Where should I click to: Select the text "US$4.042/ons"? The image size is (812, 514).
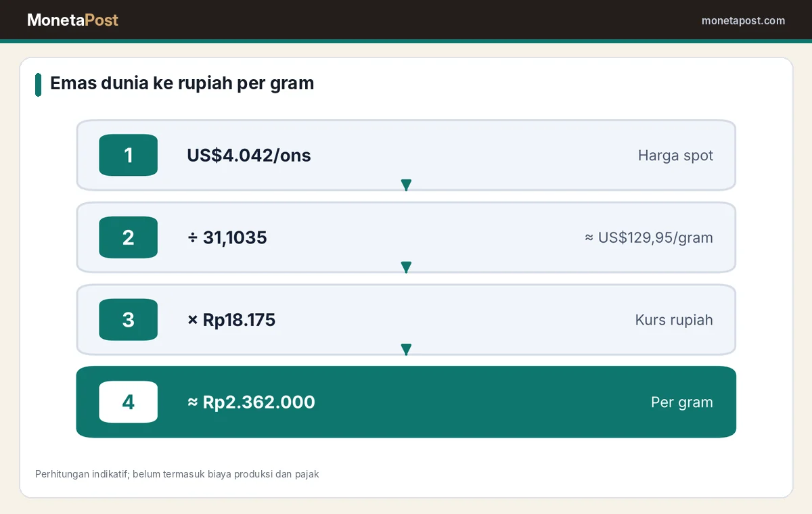click(249, 156)
